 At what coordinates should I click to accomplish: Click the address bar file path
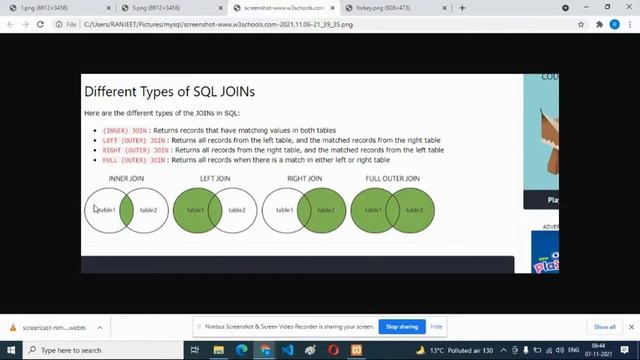pyautogui.click(x=218, y=24)
